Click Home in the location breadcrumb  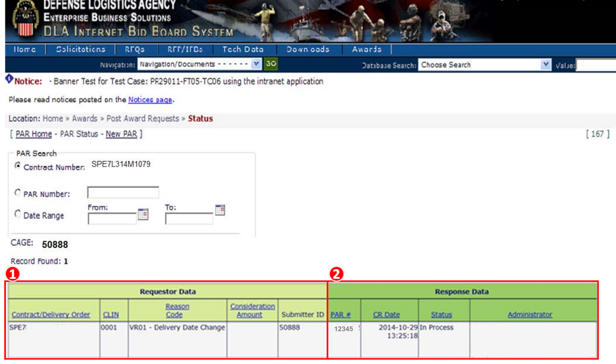point(53,119)
